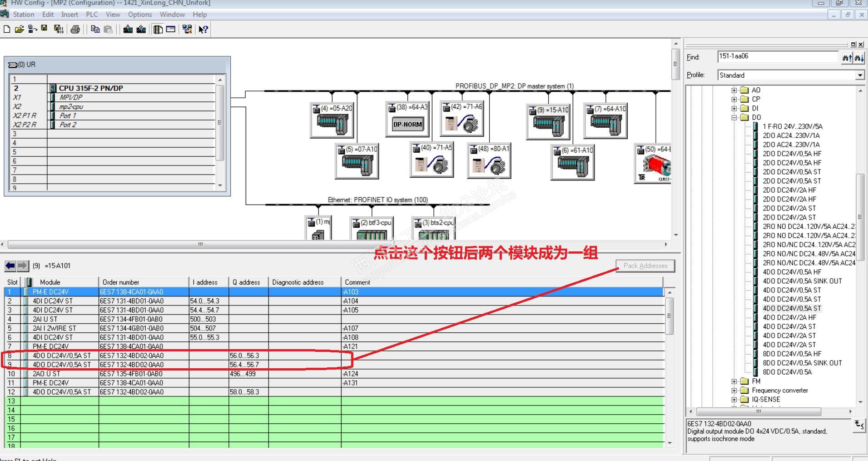Expand the AO folder in the catalog
The height and width of the screenshot is (461, 868).
(734, 90)
